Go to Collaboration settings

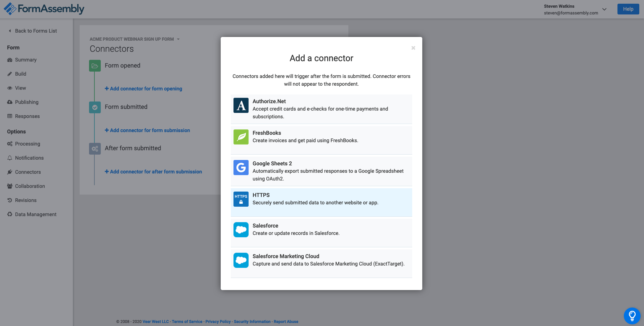(x=30, y=186)
